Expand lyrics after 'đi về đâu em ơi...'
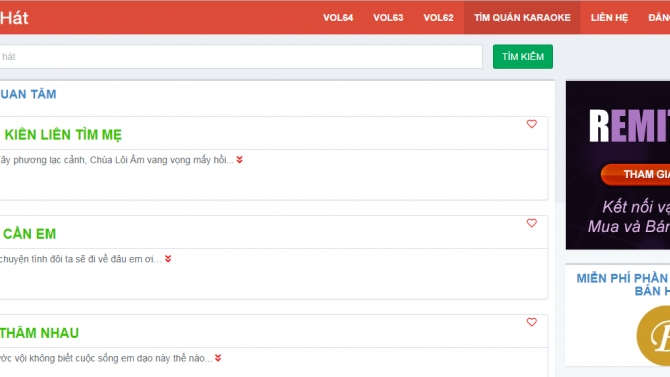 [x=168, y=259]
